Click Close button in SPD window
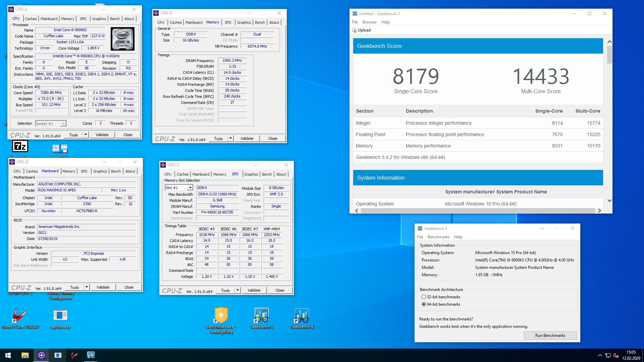Screen dimensions: 644x362 tap(280, 290)
